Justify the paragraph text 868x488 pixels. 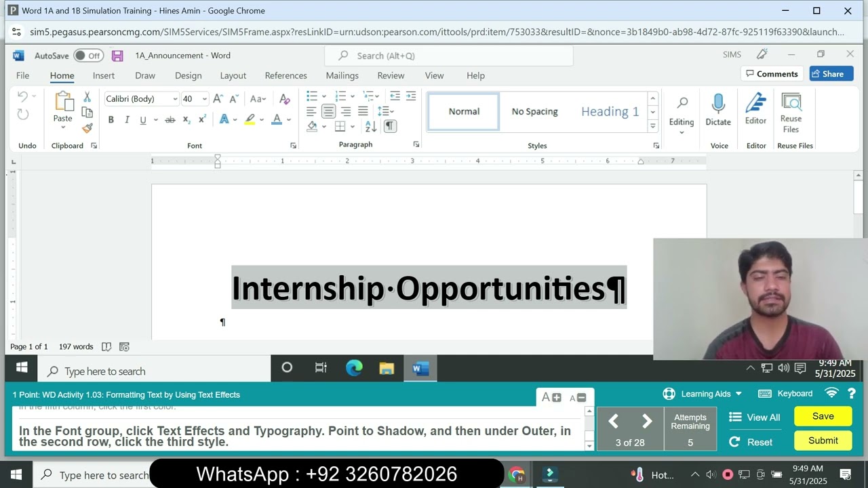363,111
